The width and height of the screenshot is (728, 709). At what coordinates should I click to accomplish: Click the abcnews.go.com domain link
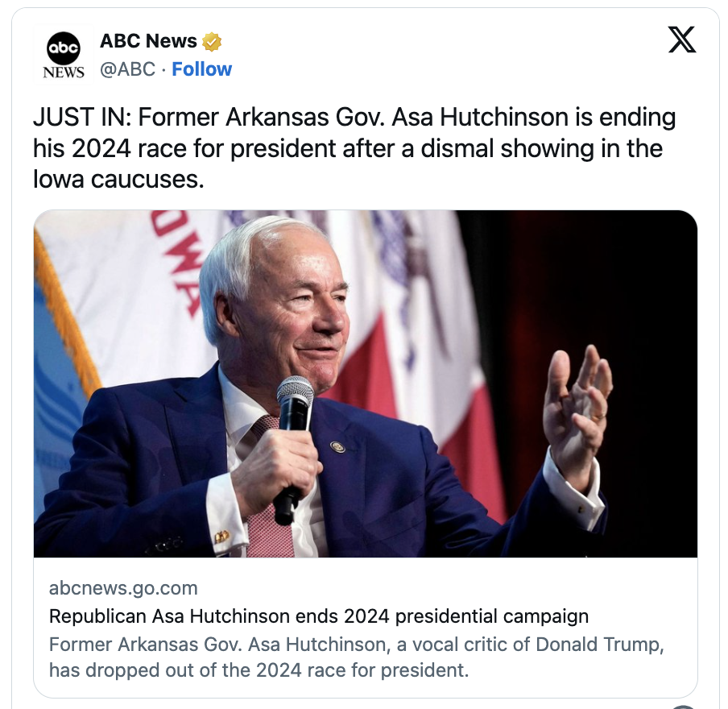(x=123, y=588)
